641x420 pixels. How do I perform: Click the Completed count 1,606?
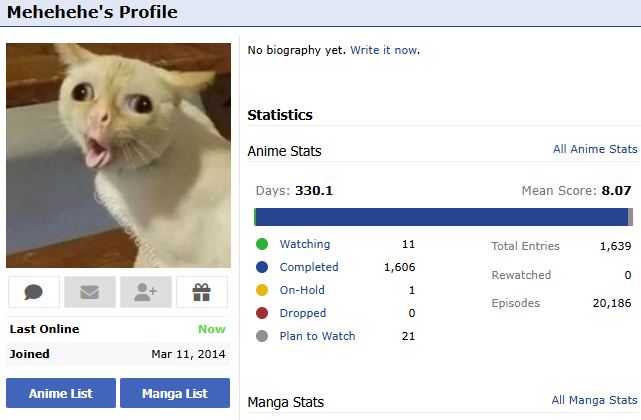(399, 267)
